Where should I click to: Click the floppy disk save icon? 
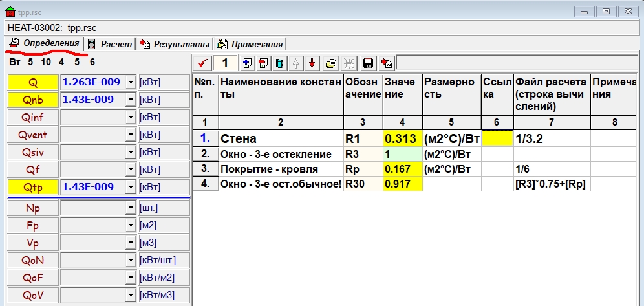point(369,63)
